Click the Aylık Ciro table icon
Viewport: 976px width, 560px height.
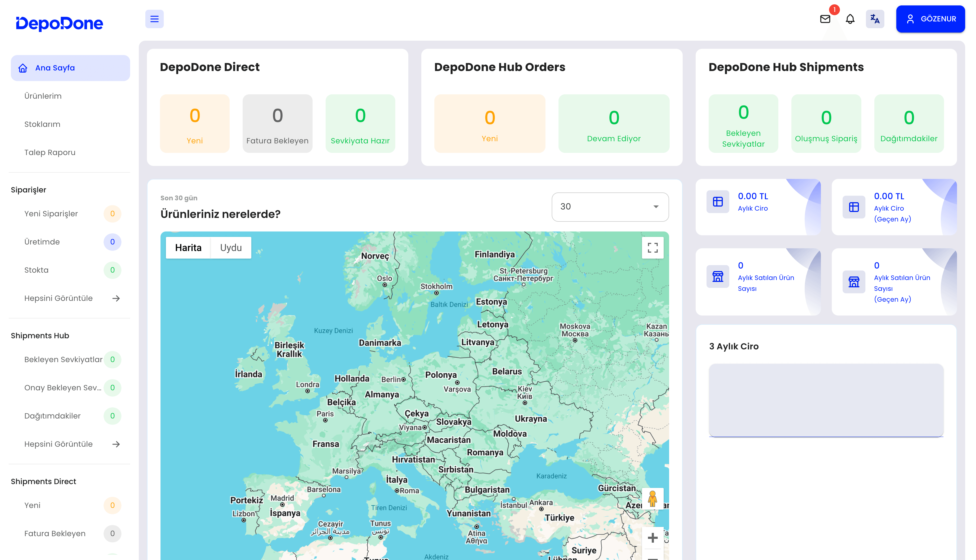(x=717, y=202)
